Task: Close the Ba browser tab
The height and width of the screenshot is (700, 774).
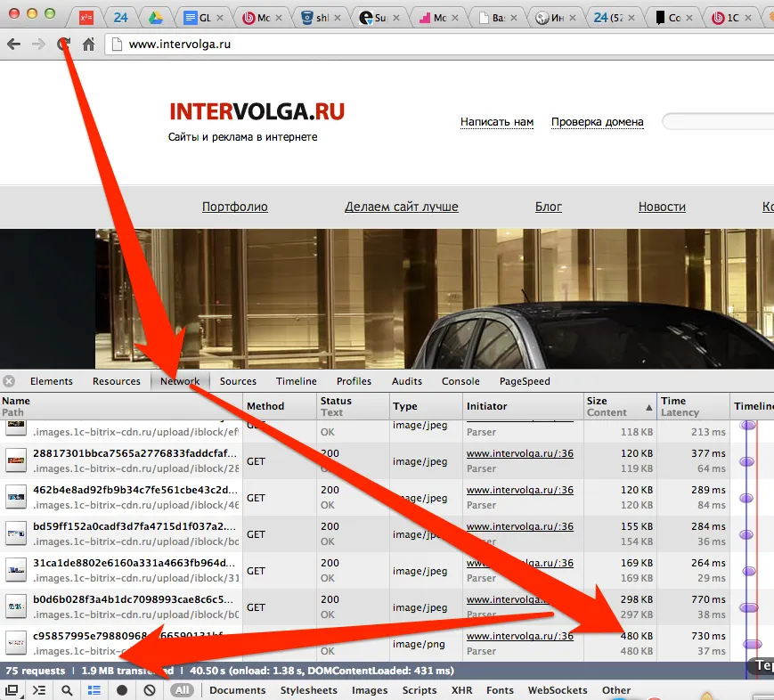Action: pyautogui.click(x=514, y=18)
